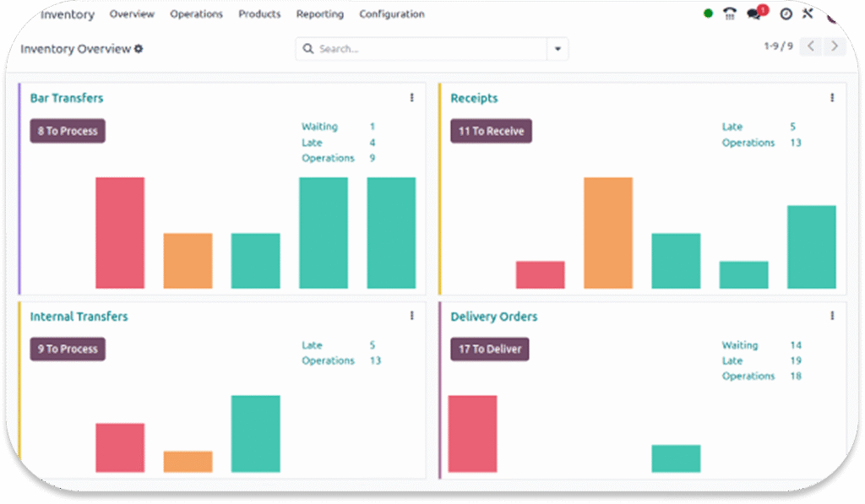Screen dimensions: 865x504
Task: Open the Internal Transfers three-dot menu
Action: pos(412,316)
